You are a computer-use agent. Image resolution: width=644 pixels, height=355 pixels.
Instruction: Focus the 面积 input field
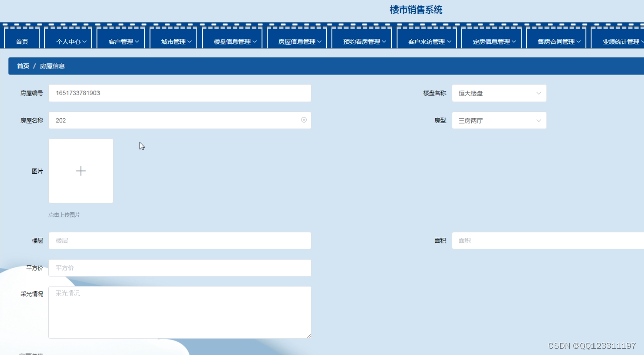[548, 241]
